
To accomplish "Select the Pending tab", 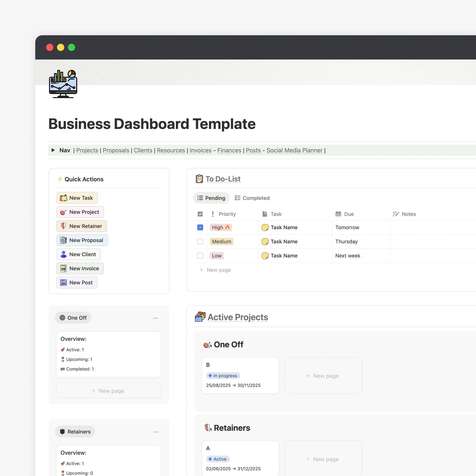I will [211, 198].
